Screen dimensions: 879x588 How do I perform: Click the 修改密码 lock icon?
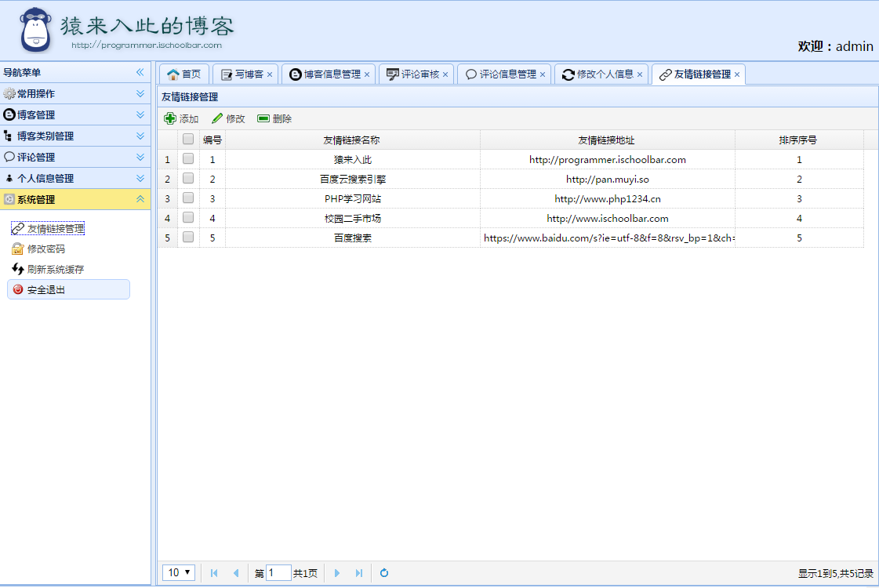click(x=18, y=249)
